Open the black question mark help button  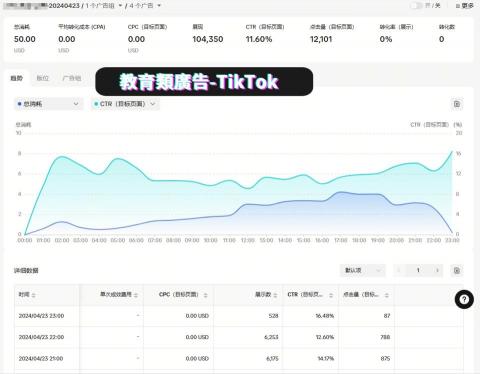(x=464, y=299)
